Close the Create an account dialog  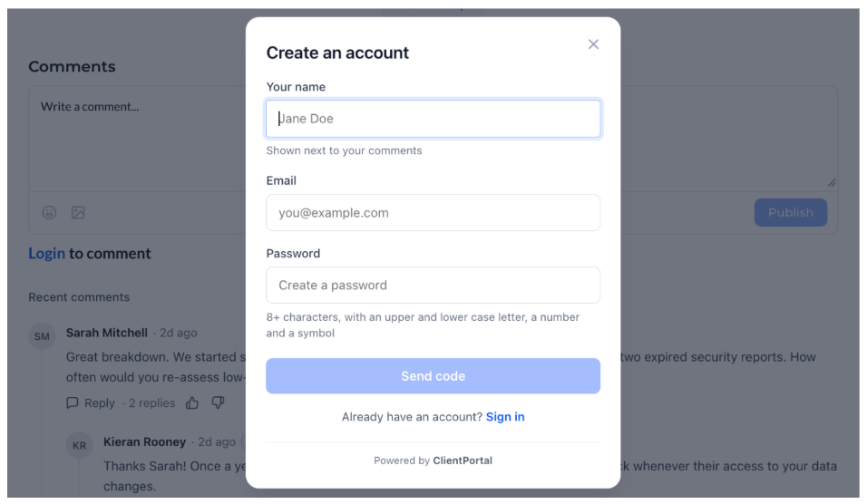593,44
